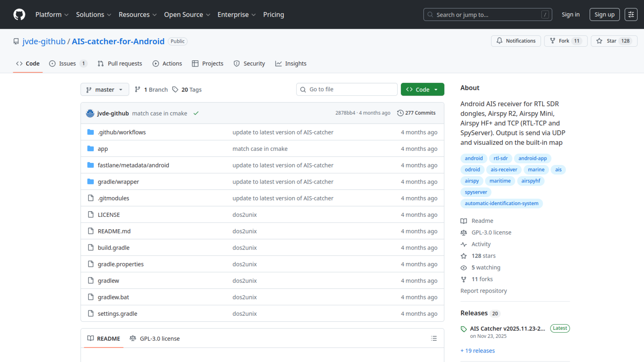Open the master branch selector dropdown

pyautogui.click(x=105, y=89)
